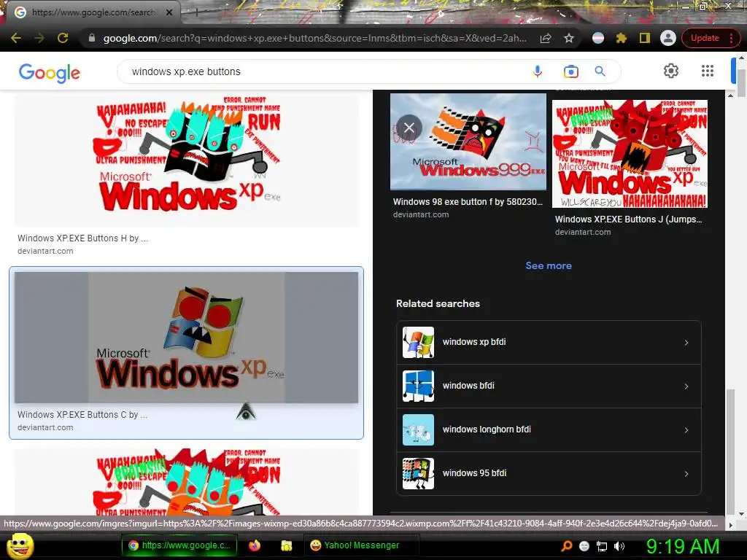Click 'Windows XP.EXE Buttons C by ...' title
Viewport: 747px width, 560px height.
coord(82,415)
